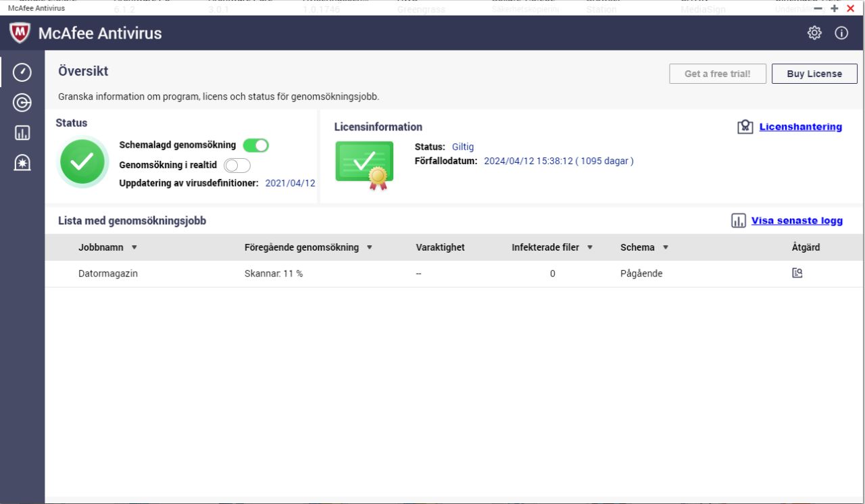Maximize the window with plus button

[835, 8]
